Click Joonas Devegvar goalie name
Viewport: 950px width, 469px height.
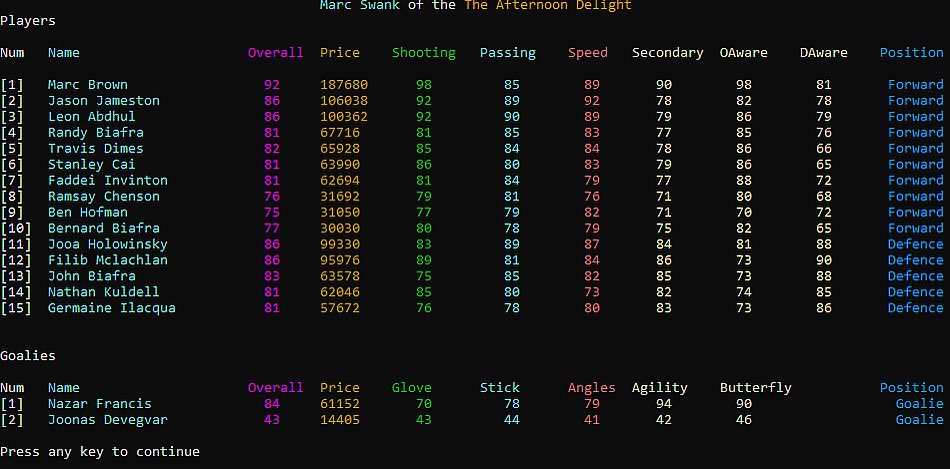tap(108, 419)
